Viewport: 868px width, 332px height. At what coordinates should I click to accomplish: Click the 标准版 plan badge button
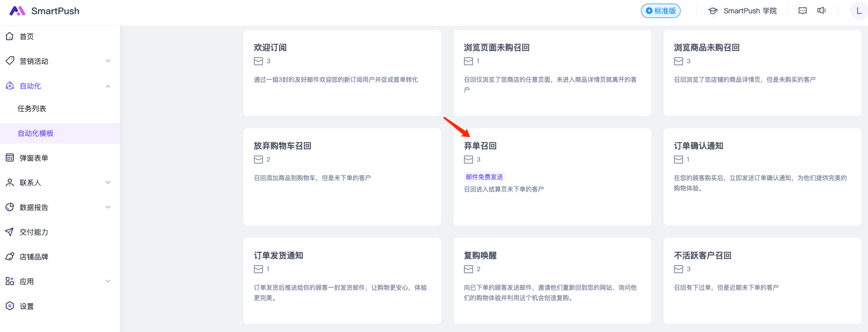pyautogui.click(x=661, y=11)
